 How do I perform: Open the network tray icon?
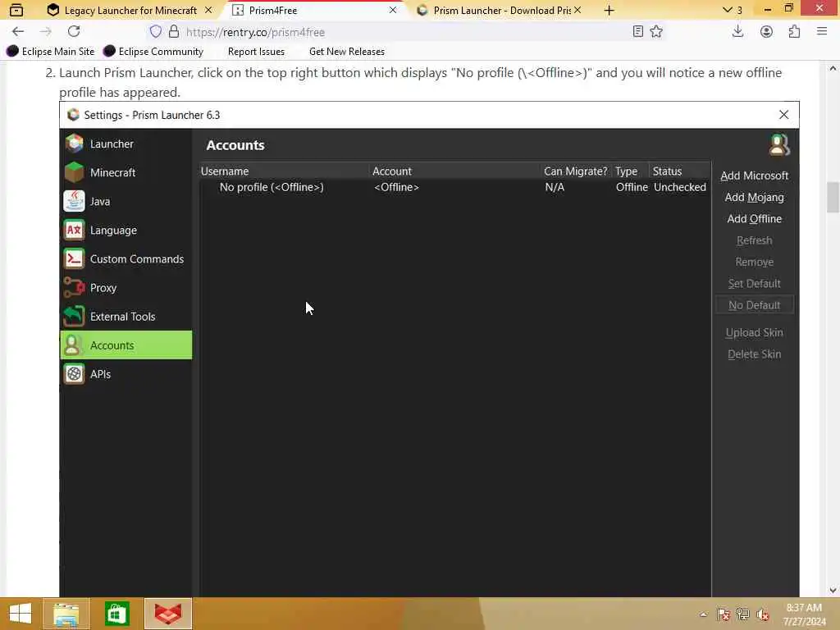743,614
